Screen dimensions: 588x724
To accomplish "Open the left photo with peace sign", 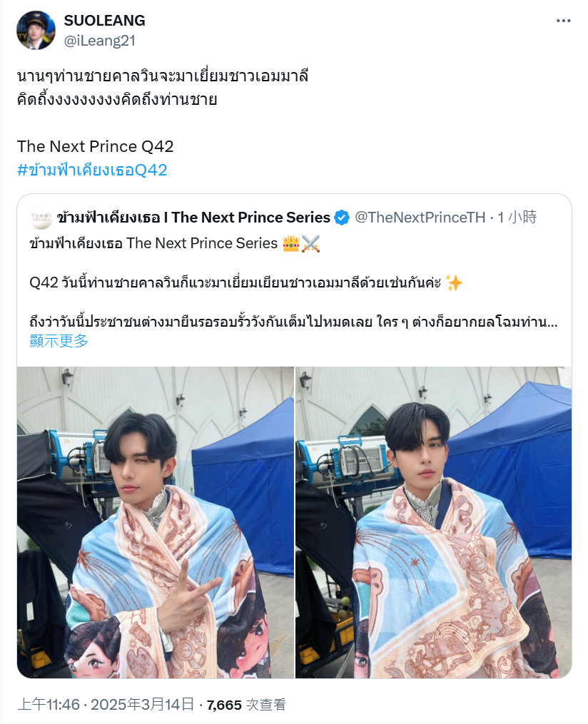I will 155,522.
